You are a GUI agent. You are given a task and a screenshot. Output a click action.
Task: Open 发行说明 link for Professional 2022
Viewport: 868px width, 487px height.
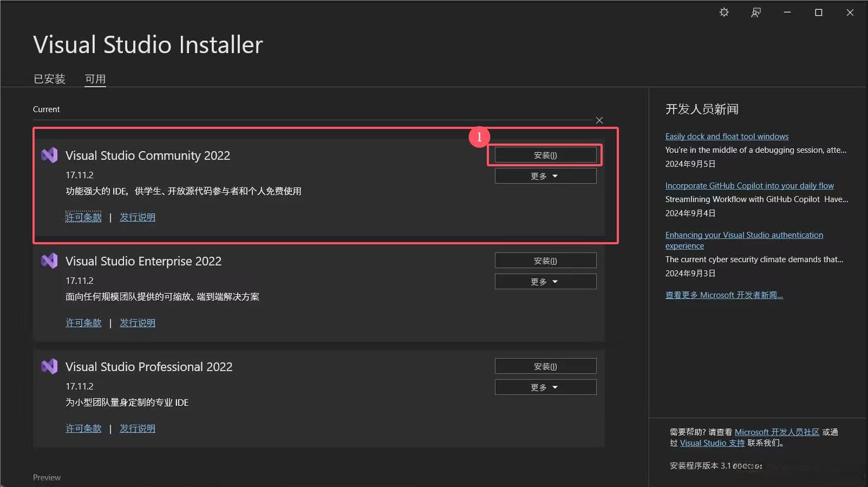138,428
